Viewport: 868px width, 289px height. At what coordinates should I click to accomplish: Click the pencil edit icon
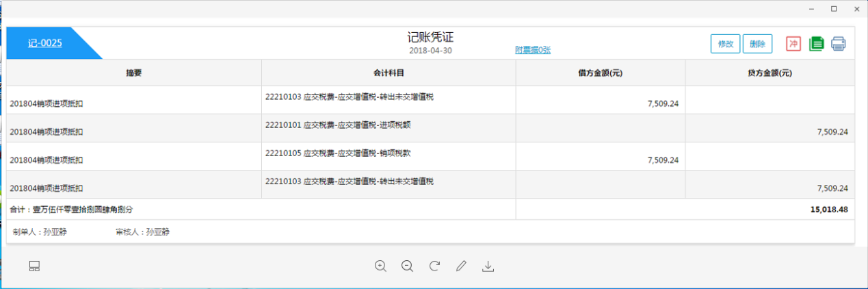(461, 266)
